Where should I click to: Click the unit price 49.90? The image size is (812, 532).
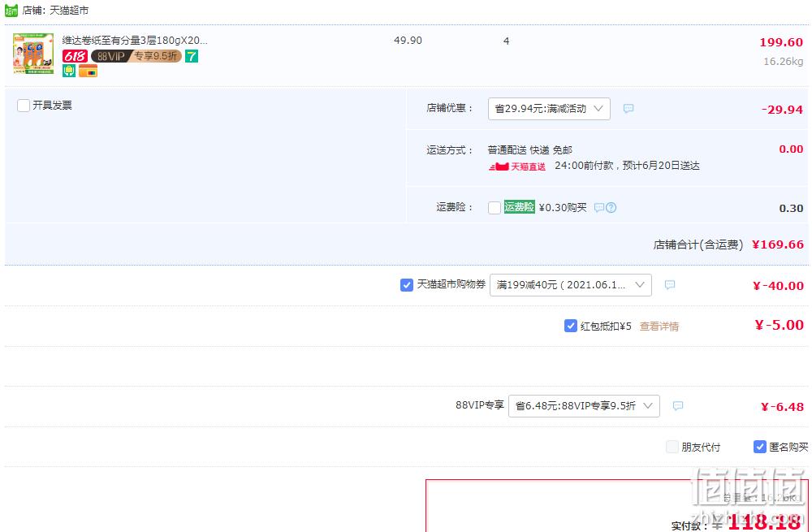408,41
